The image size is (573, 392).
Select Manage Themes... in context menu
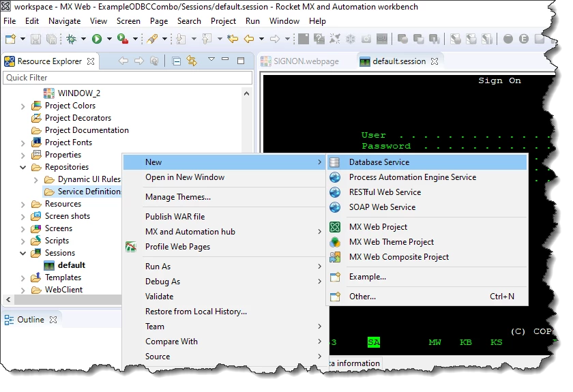pos(224,197)
